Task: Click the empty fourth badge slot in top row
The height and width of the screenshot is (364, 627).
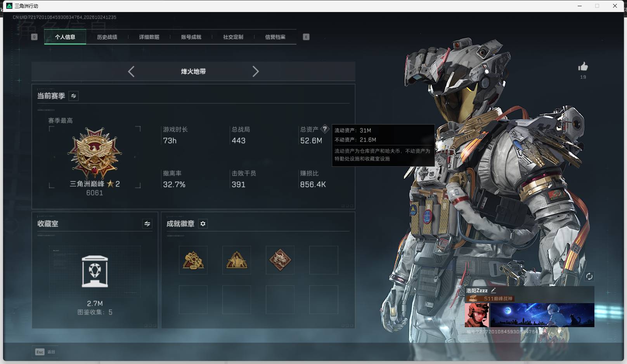Action: pos(324,260)
